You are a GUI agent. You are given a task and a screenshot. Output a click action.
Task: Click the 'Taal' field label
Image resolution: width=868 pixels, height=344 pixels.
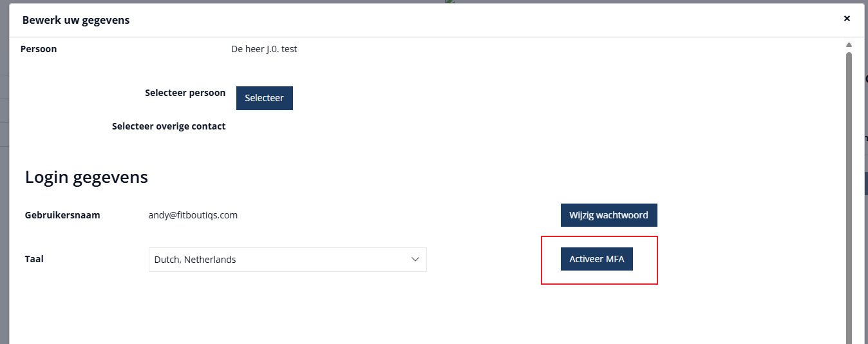click(x=34, y=259)
